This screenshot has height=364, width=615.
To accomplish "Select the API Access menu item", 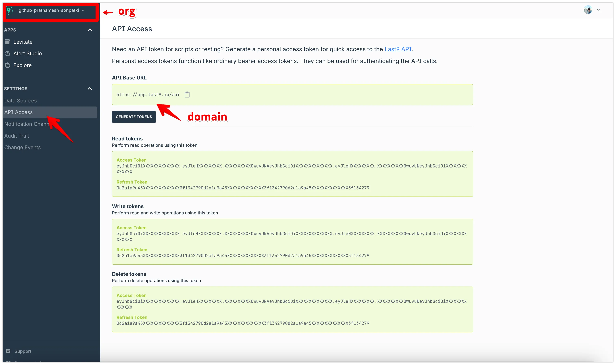I will (x=18, y=112).
